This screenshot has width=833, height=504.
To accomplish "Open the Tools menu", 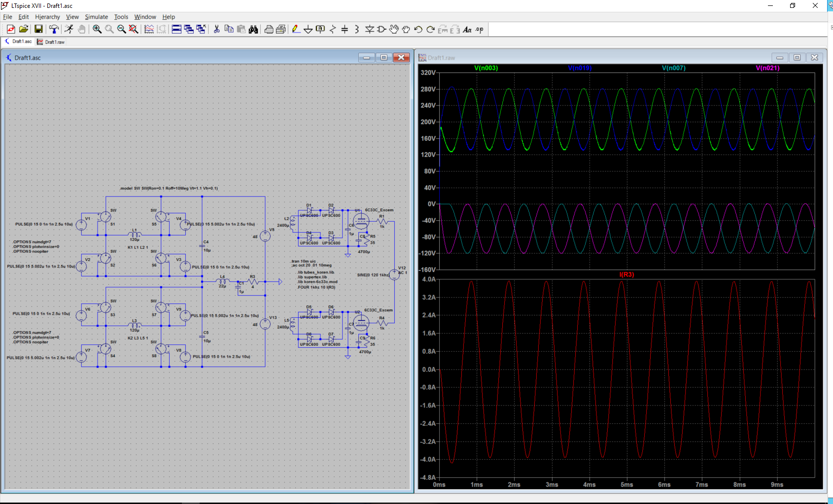I will (121, 17).
